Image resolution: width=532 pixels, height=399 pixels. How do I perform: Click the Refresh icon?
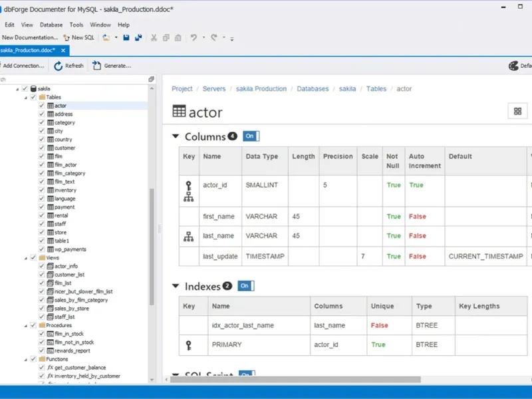[59, 66]
